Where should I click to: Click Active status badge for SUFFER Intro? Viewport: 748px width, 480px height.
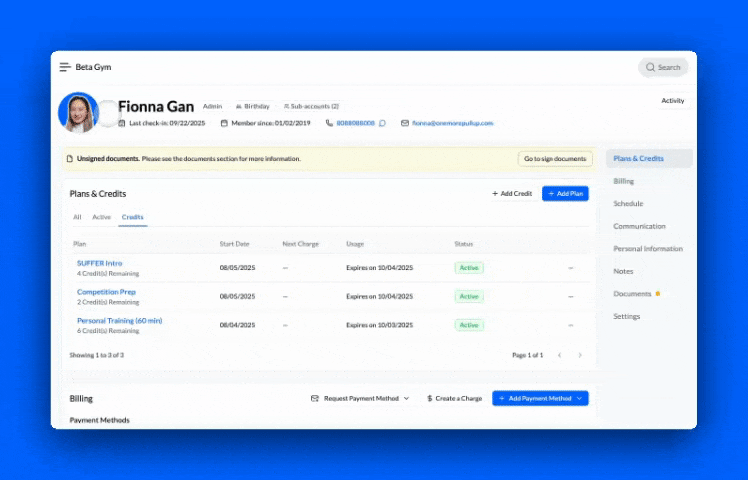coord(469,268)
